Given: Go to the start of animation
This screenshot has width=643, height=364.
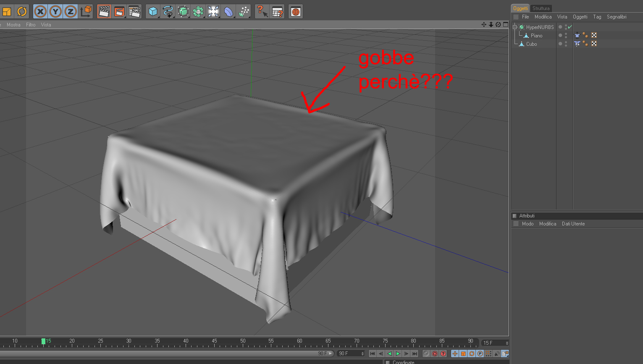Looking at the screenshot, I should coord(373,354).
